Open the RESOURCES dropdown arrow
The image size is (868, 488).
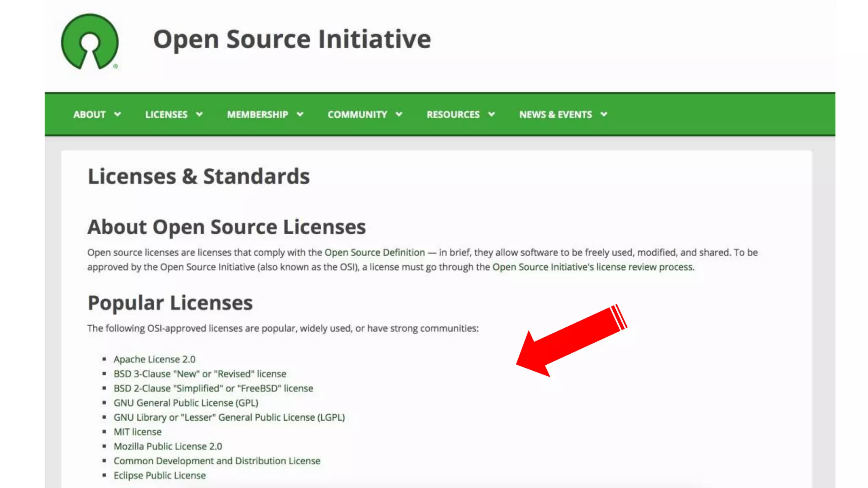coord(492,114)
